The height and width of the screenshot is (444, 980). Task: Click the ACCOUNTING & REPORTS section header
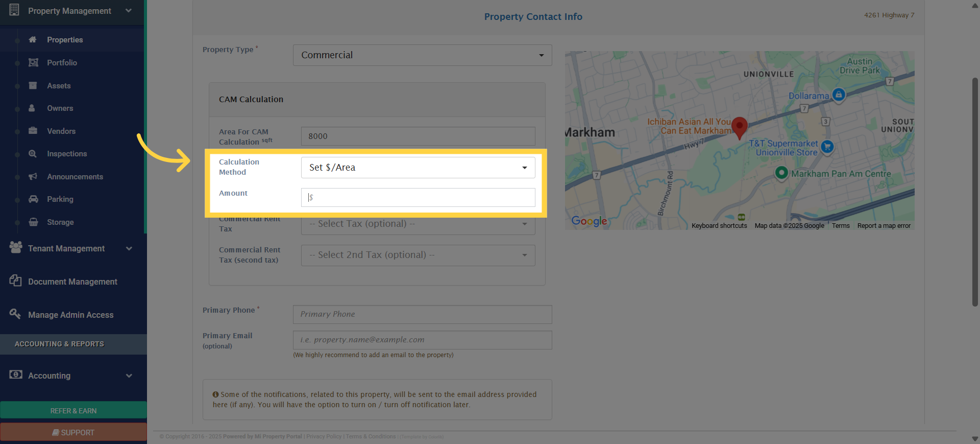(x=59, y=344)
